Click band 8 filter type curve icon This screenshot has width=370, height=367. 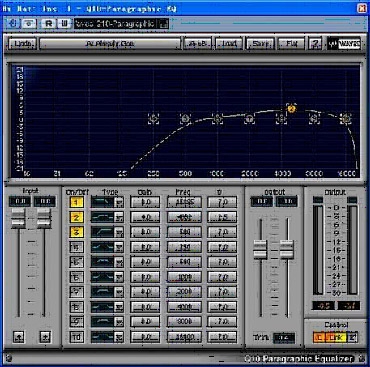click(102, 307)
